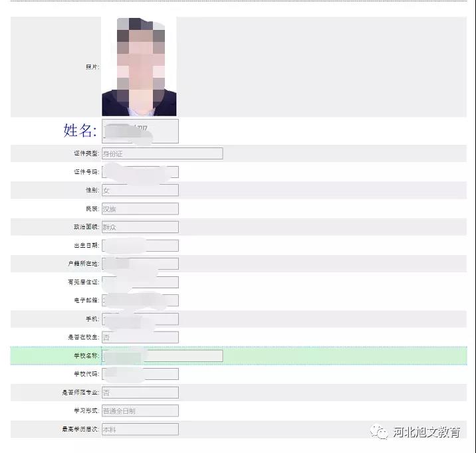This screenshot has height=453, width=476.
Task: Click the 学习形式 field showing 普通全日制
Action: tap(140, 411)
